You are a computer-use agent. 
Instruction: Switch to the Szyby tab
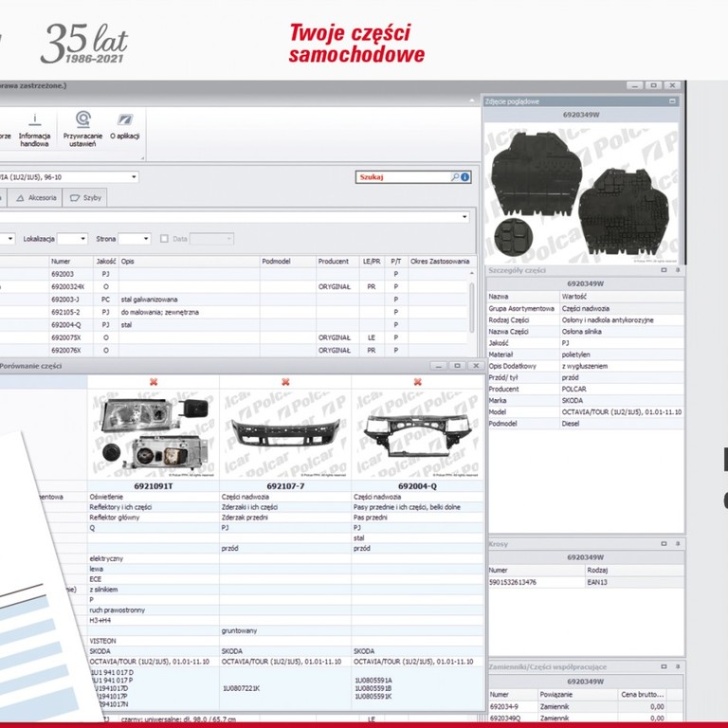(85, 198)
